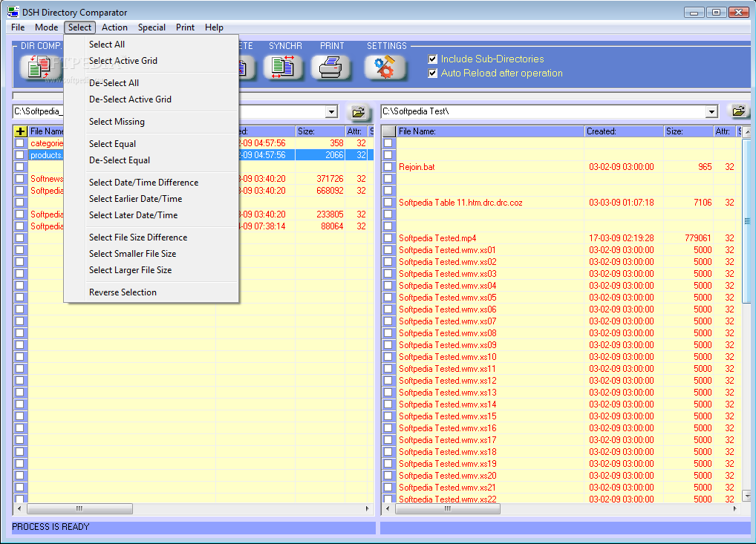The height and width of the screenshot is (544, 756).
Task: Choose Select Larger File Size
Action: click(x=151, y=270)
